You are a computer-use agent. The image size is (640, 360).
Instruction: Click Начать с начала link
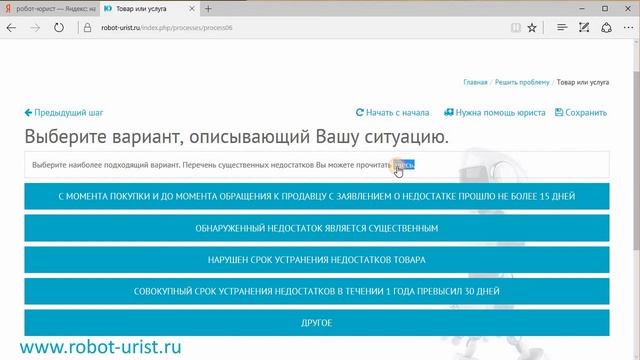click(392, 113)
